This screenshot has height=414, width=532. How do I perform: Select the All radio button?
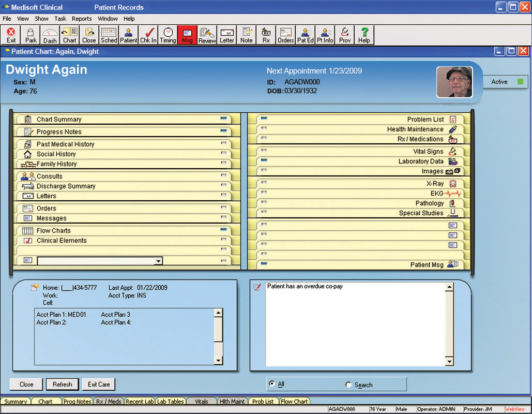coord(272,383)
